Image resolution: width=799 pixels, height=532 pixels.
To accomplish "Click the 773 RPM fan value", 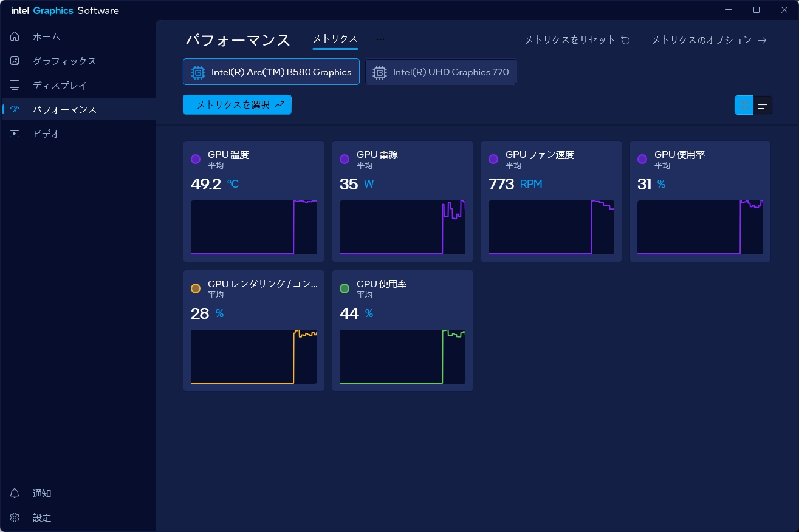I will pyautogui.click(x=515, y=184).
